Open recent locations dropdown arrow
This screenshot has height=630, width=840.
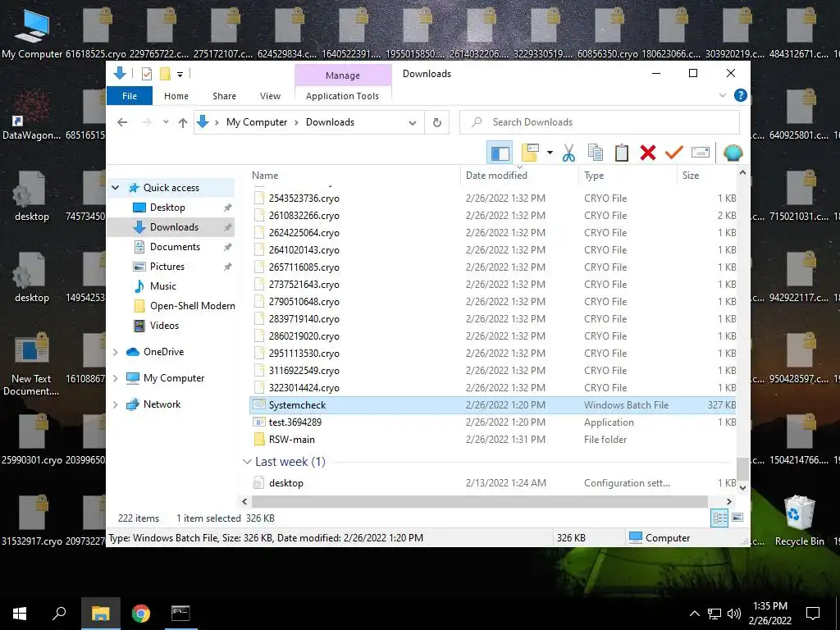pyautogui.click(x=166, y=122)
